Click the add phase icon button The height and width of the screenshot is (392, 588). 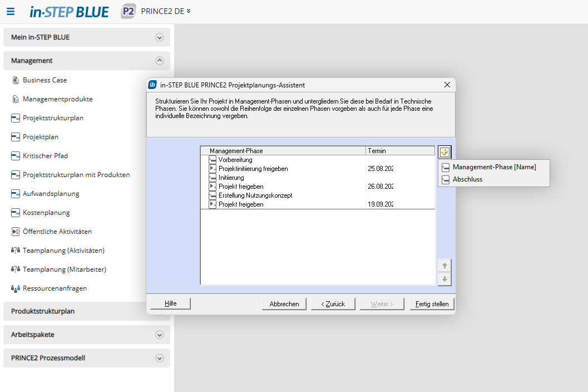click(444, 151)
